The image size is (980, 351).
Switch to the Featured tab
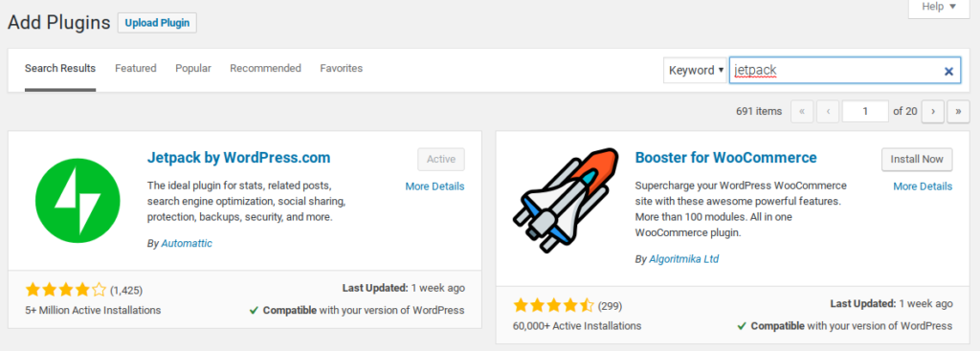[x=136, y=68]
